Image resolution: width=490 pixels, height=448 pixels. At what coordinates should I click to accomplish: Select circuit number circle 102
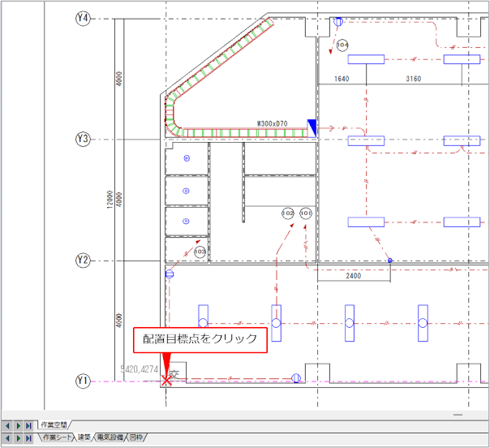click(288, 213)
